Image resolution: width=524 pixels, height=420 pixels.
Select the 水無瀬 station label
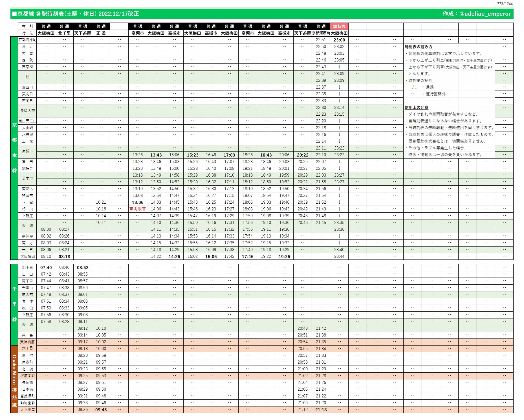pos(27,135)
